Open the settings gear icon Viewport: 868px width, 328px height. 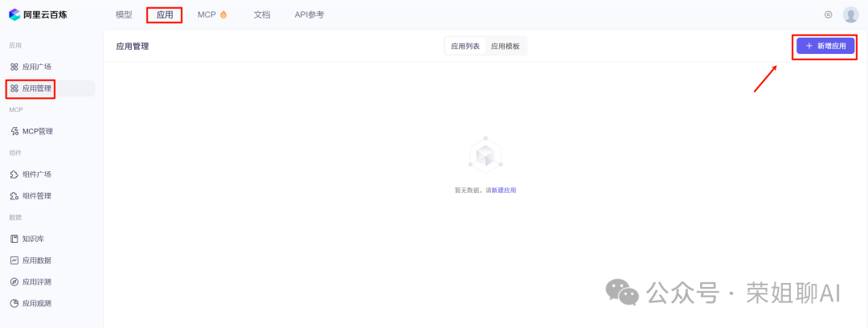point(828,15)
